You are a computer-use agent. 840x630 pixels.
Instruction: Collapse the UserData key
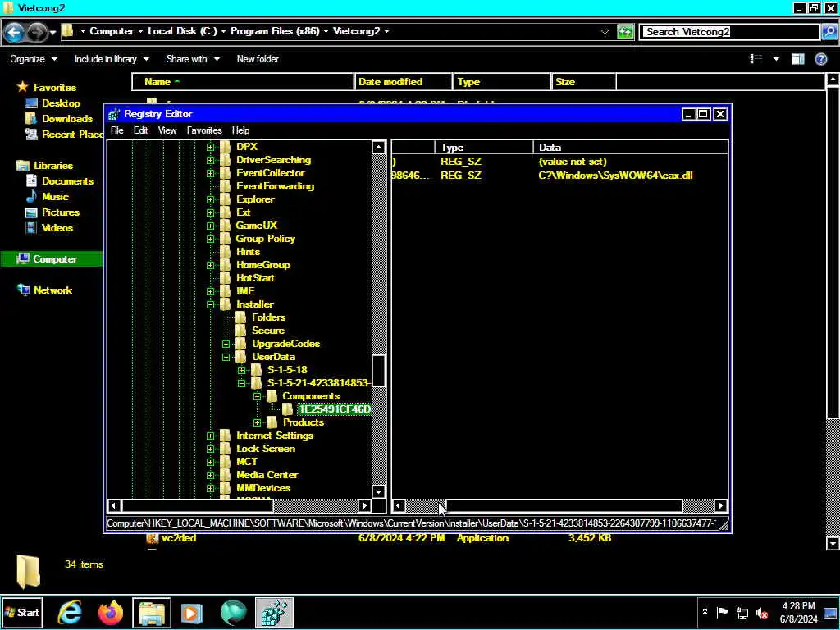[226, 357]
